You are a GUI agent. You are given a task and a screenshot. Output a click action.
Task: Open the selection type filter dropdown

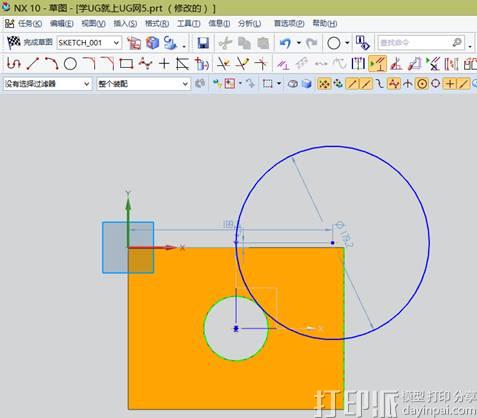tap(47, 84)
